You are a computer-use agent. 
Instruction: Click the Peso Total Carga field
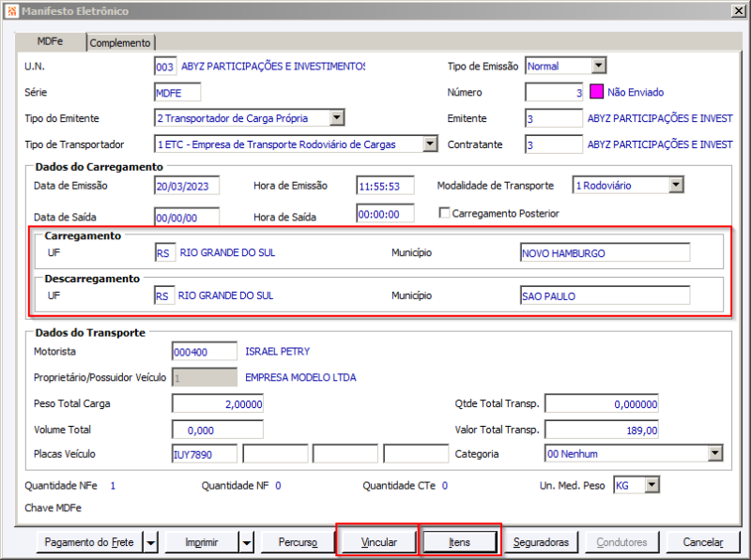point(218,403)
